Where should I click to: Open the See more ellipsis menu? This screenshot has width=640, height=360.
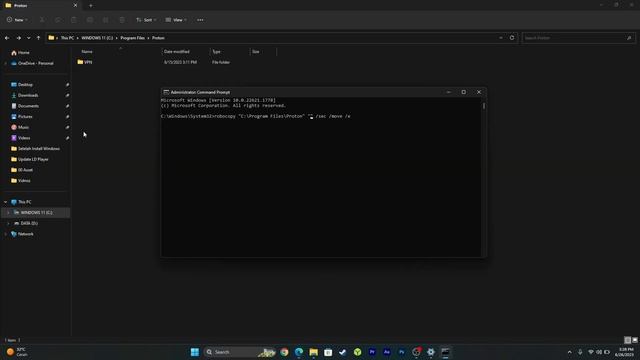pyautogui.click(x=200, y=20)
